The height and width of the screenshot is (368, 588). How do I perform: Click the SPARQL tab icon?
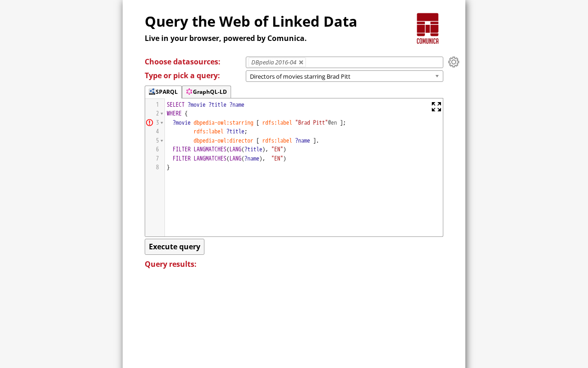click(152, 92)
